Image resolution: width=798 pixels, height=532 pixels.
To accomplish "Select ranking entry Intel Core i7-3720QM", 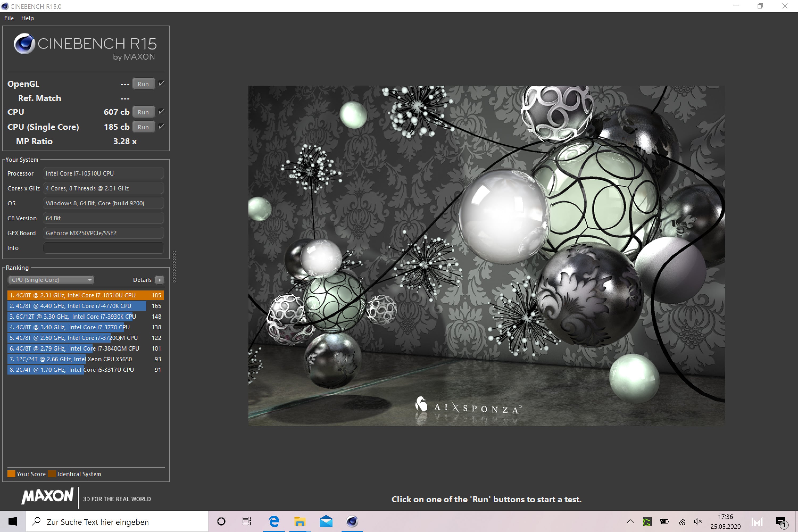I will 85,338.
